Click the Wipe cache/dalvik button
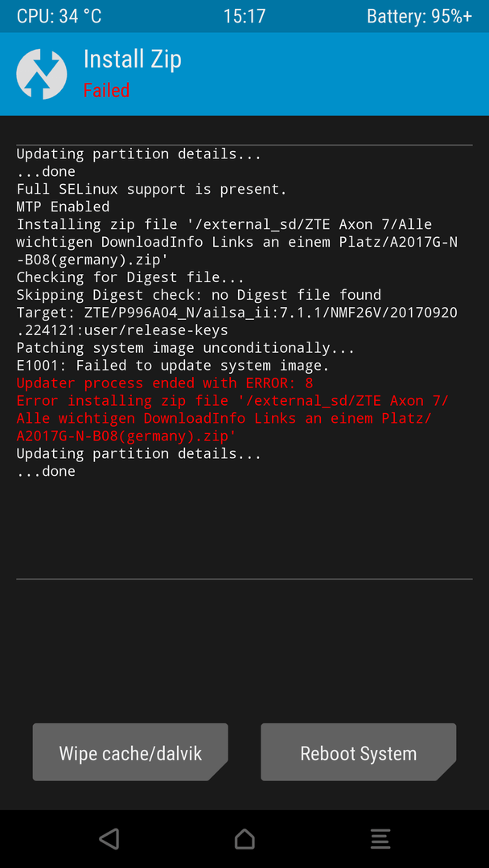Screen dimensions: 489x868 [131, 752]
